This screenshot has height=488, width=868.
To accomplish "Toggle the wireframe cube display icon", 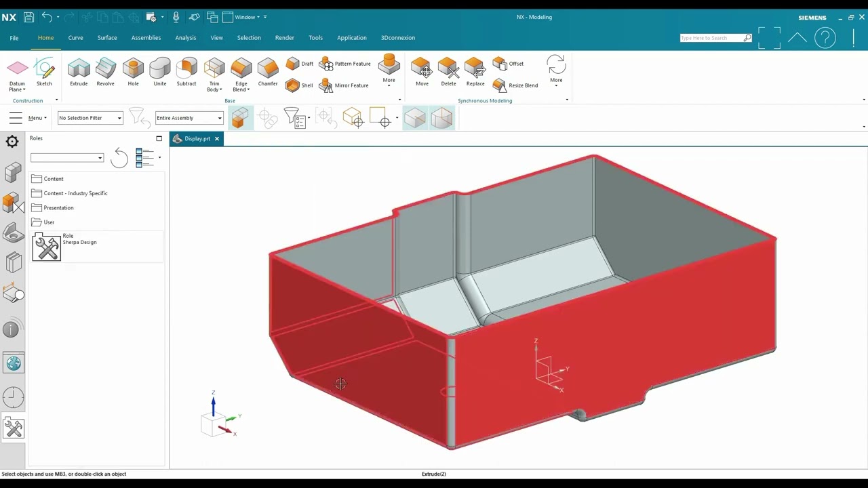I will 441,118.
